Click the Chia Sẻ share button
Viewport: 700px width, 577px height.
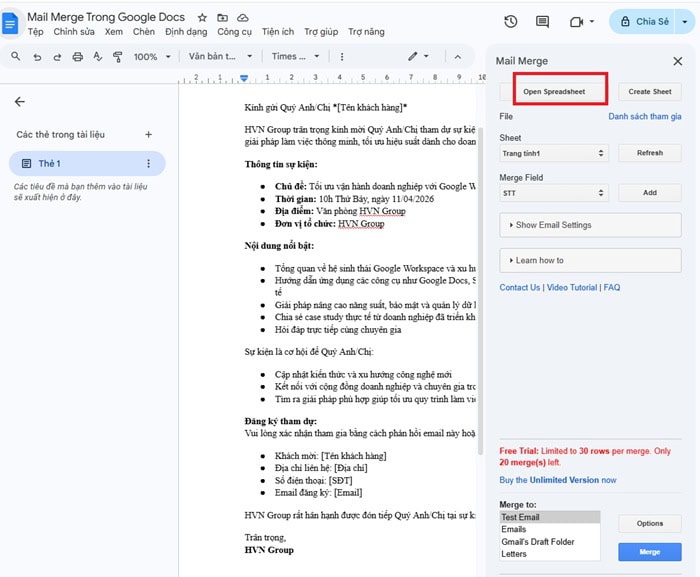coord(644,21)
